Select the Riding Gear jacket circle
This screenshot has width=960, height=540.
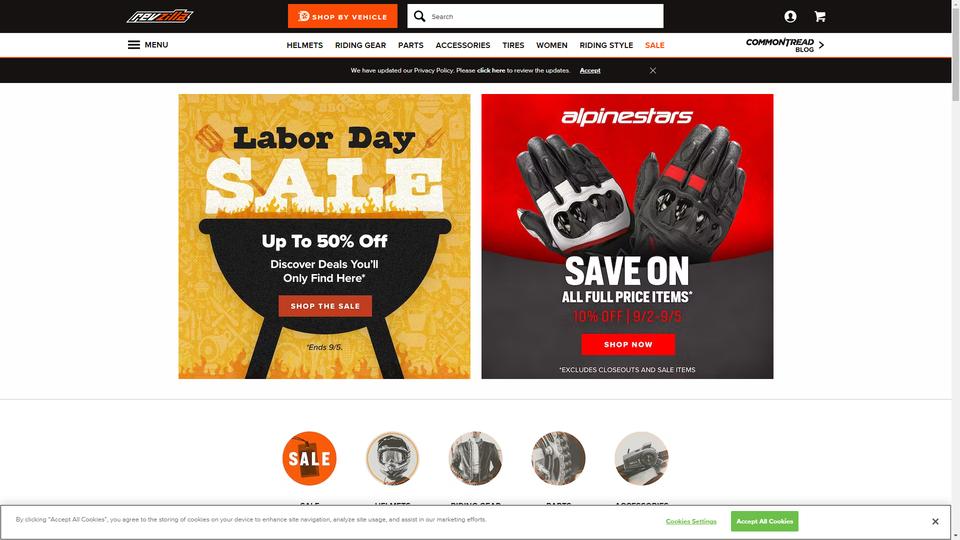point(476,458)
